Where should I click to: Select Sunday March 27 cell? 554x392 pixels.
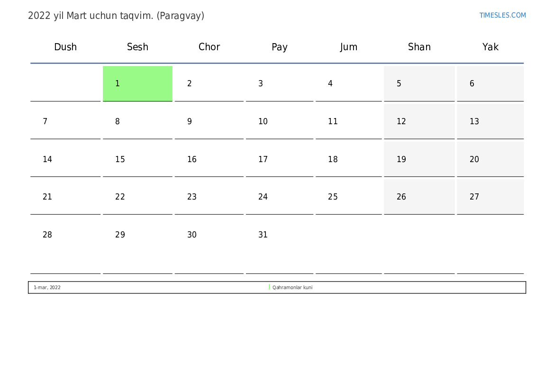point(490,197)
